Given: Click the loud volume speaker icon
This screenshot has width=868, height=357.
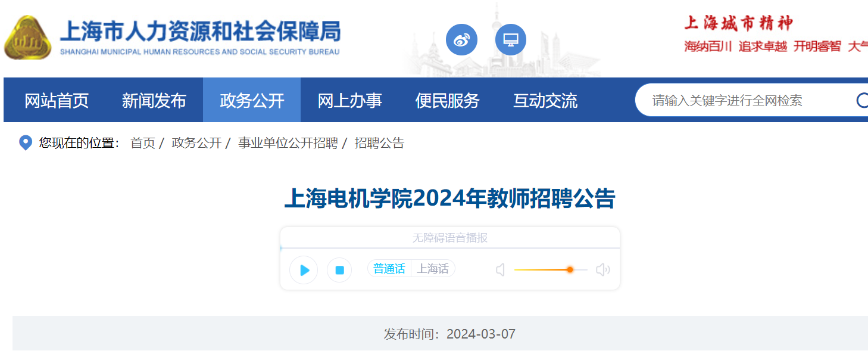Looking at the screenshot, I should [603, 270].
